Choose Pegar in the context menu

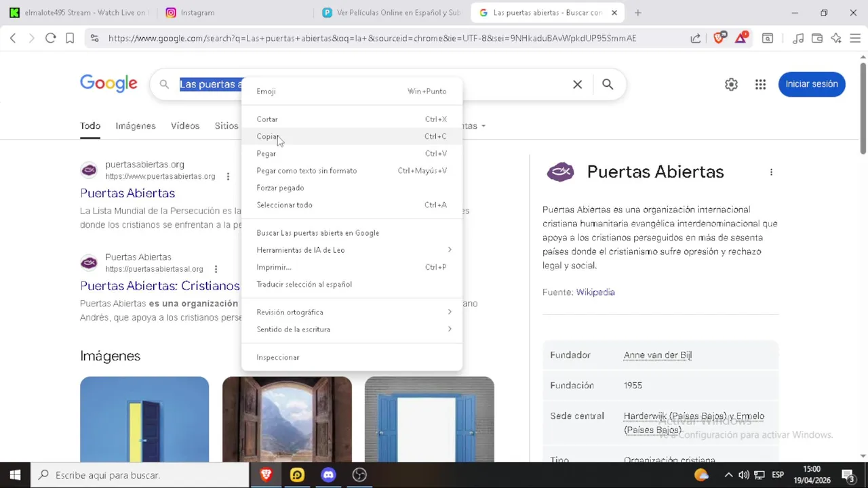click(x=352, y=154)
